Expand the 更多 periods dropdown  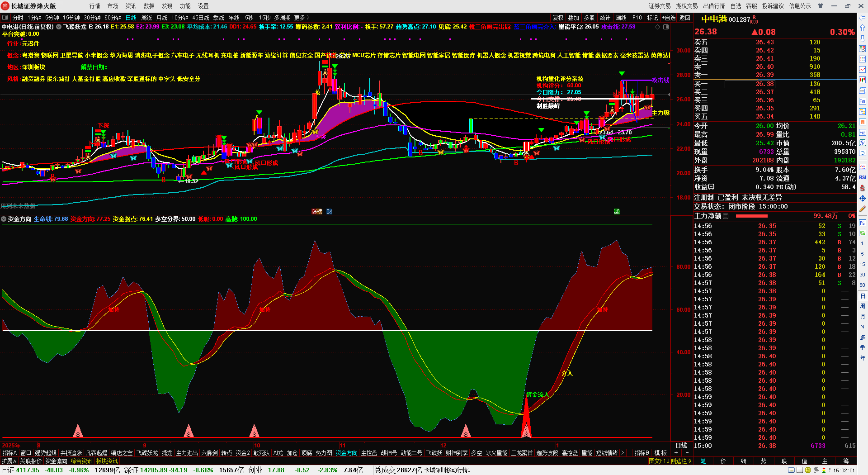302,18
